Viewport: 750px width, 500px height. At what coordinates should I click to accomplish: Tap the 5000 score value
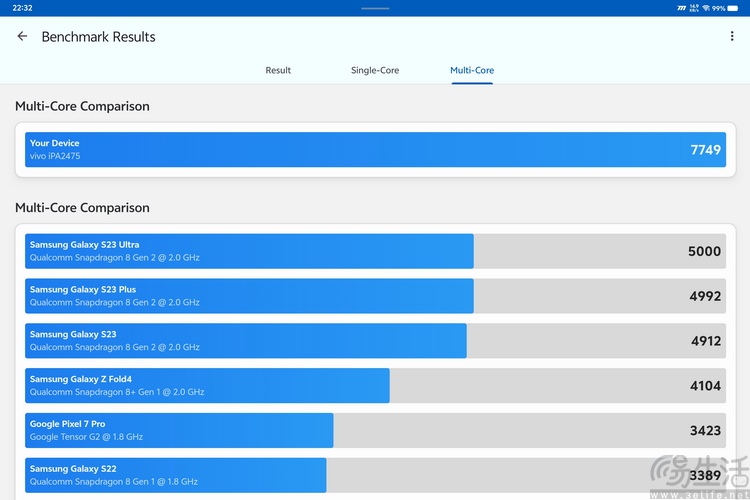[705, 251]
